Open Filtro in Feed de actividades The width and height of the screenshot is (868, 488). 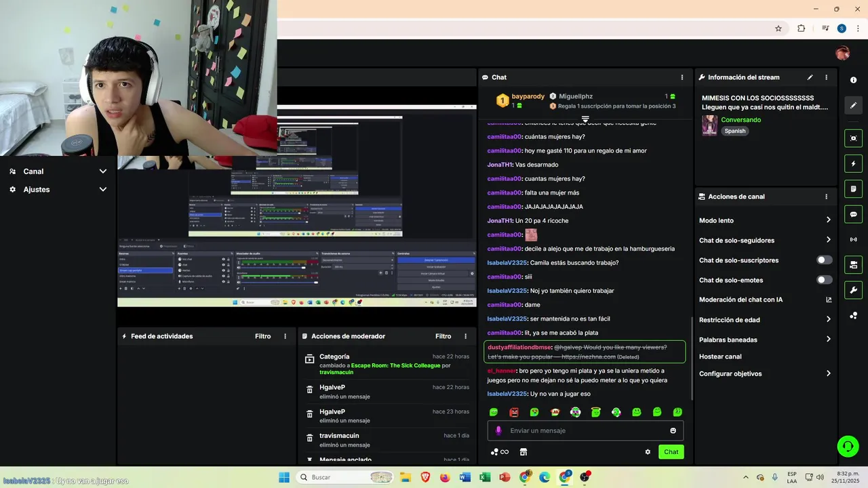pos(263,336)
